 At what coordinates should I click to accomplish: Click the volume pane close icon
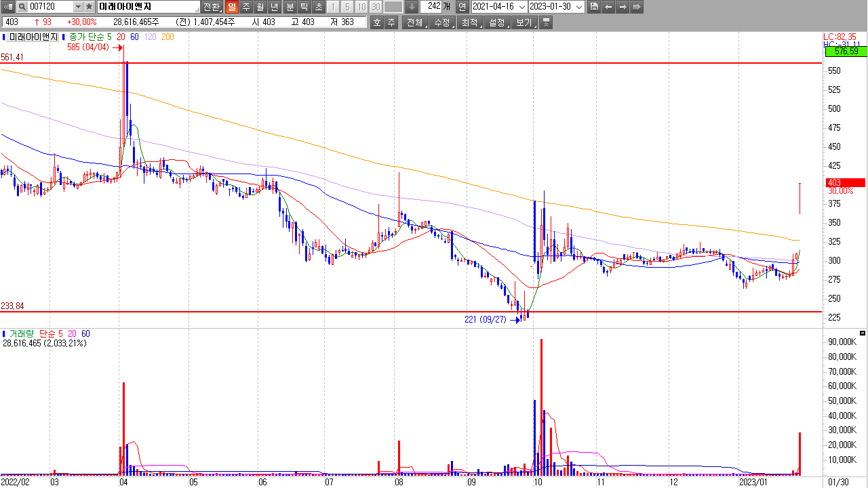pos(863,333)
